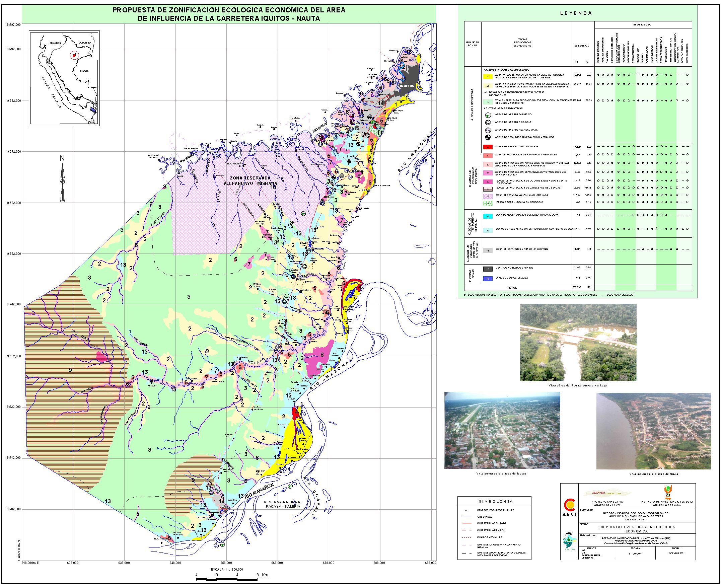The height and width of the screenshot is (588, 721).
Task: Click the IQUITOS city label on map
Action: click(x=407, y=86)
